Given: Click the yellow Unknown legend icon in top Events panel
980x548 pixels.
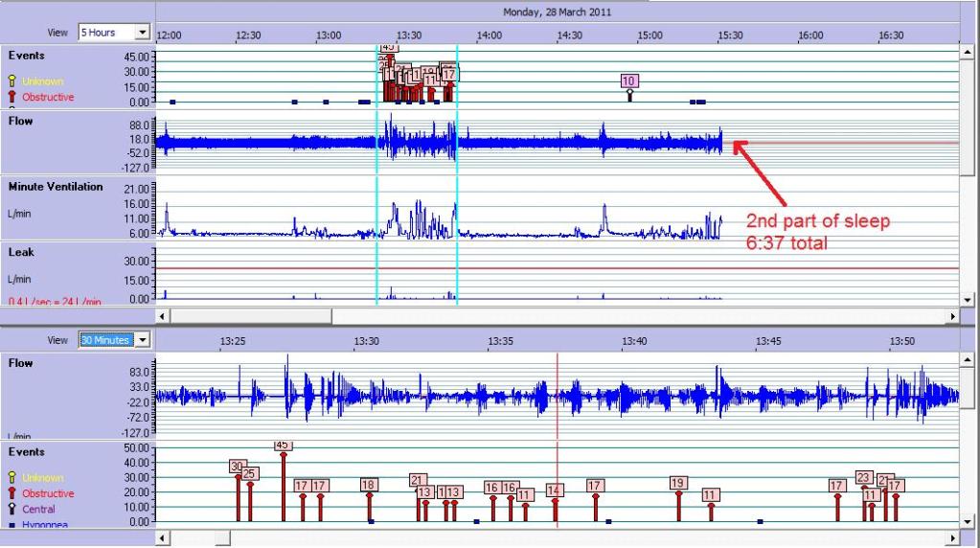Looking at the screenshot, I should pos(12,81).
